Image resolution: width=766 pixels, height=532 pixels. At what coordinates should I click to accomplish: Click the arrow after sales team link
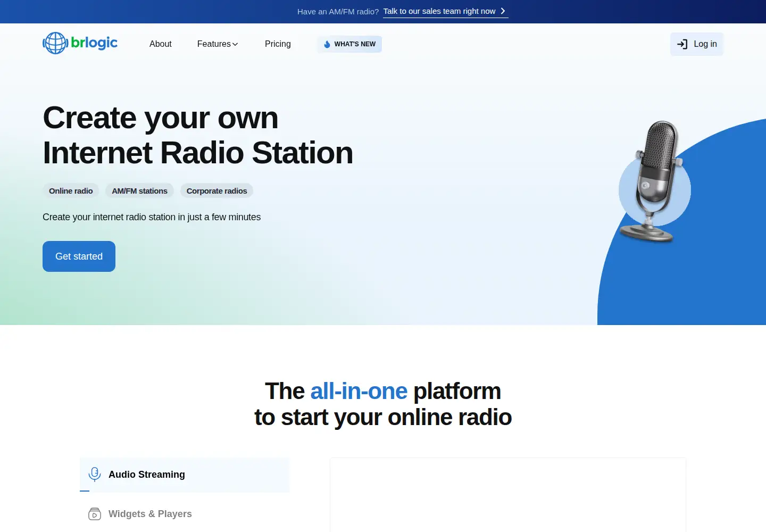(503, 11)
